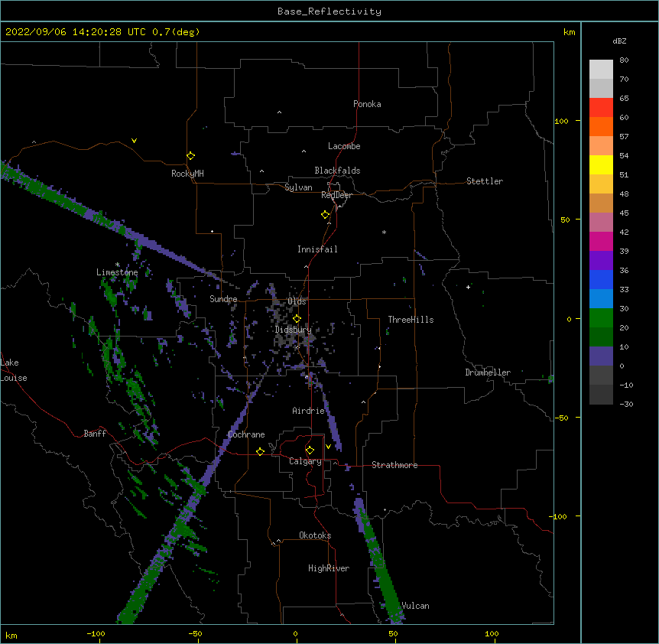This screenshot has width=659, height=644.
Task: Click the blue 36 dBZ legend swatch
Action: point(601,279)
